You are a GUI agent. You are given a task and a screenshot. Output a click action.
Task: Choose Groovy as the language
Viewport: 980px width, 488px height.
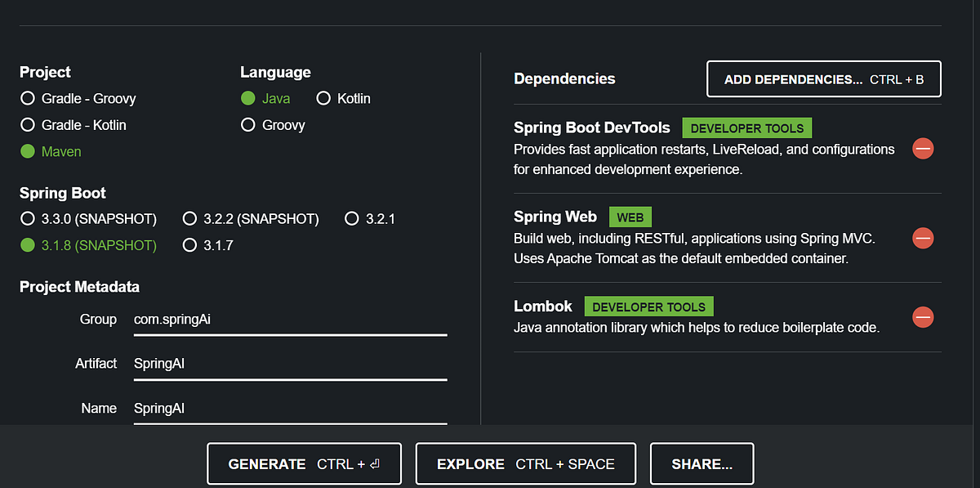coord(273,125)
